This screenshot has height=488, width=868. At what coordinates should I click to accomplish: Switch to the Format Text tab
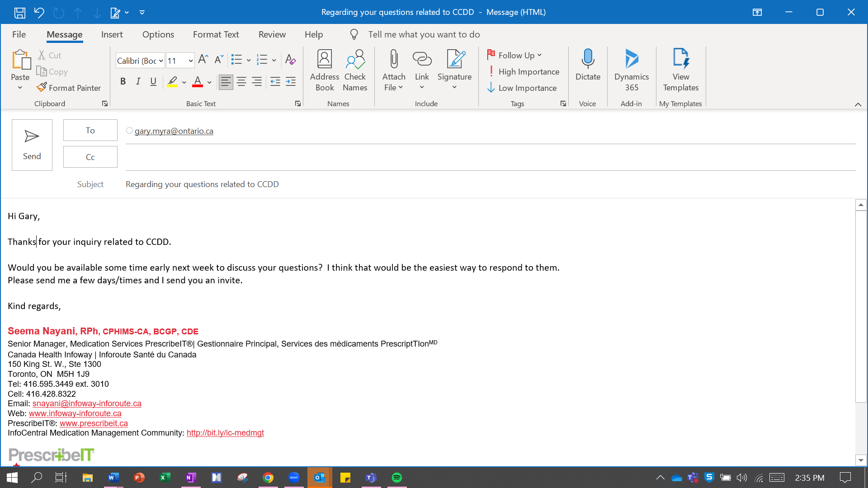(216, 34)
